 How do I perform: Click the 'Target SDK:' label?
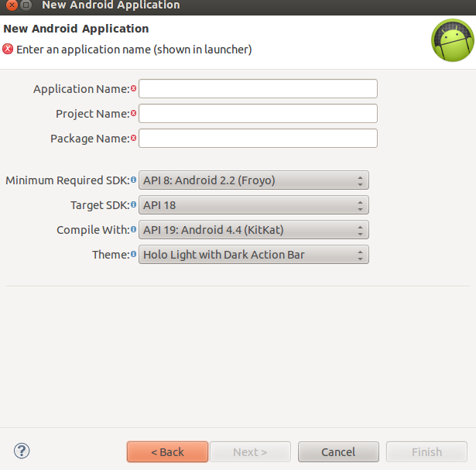[100, 205]
